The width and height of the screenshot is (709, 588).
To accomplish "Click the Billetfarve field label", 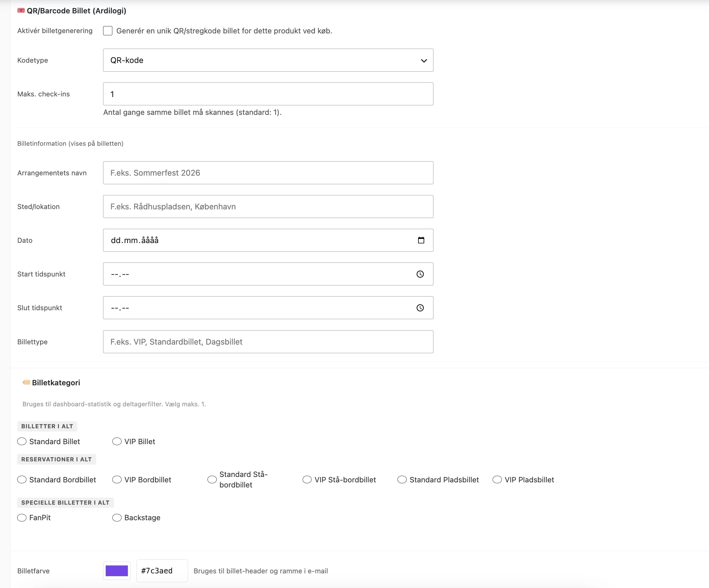I will [33, 571].
